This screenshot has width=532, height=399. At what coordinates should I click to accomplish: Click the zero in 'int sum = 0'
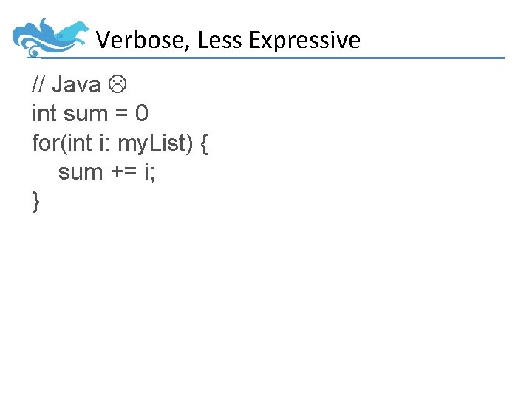(142, 114)
